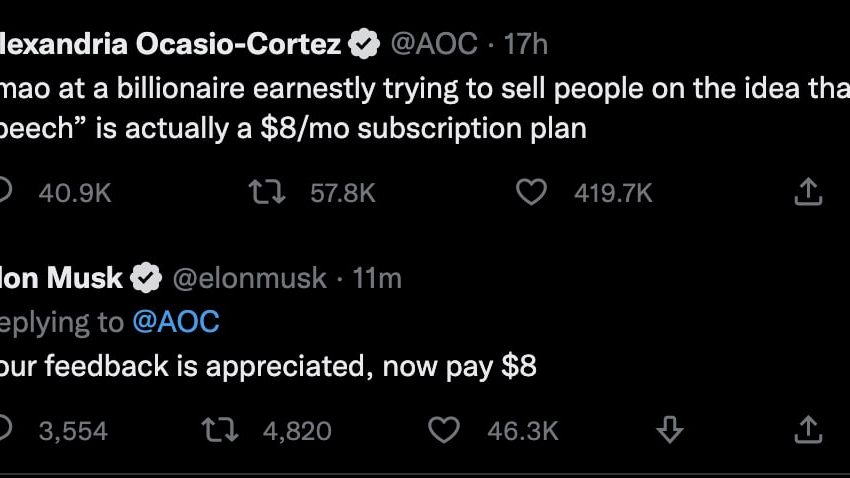Open Alexandria Ocasio-Cortez's profile by name
850x478 pixels.
(170, 44)
